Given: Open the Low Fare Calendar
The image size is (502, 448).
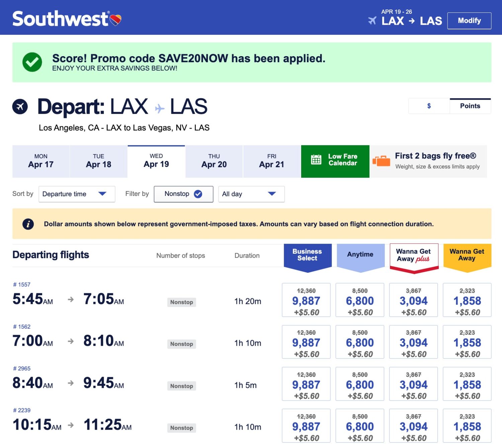Looking at the screenshot, I should click(335, 161).
